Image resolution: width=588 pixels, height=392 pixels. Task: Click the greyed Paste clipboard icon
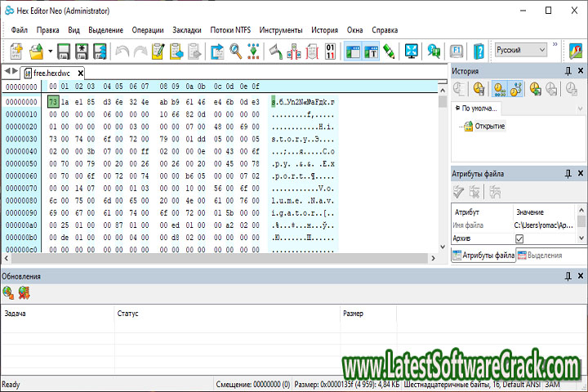[x=194, y=51]
